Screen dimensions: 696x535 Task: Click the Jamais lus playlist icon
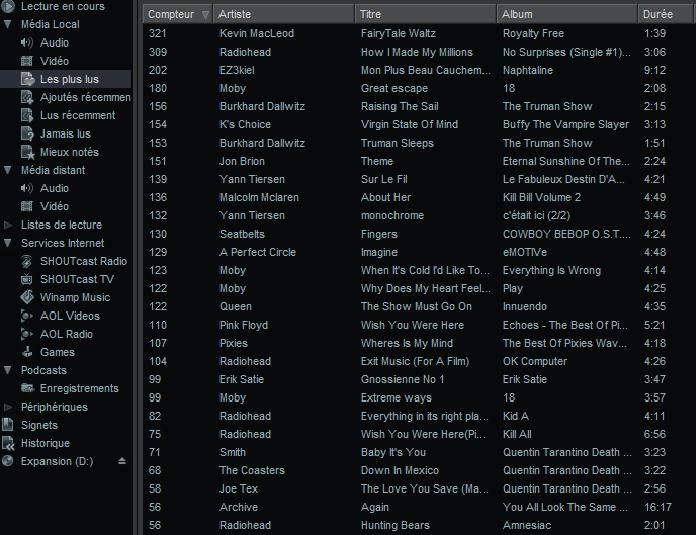(27, 134)
